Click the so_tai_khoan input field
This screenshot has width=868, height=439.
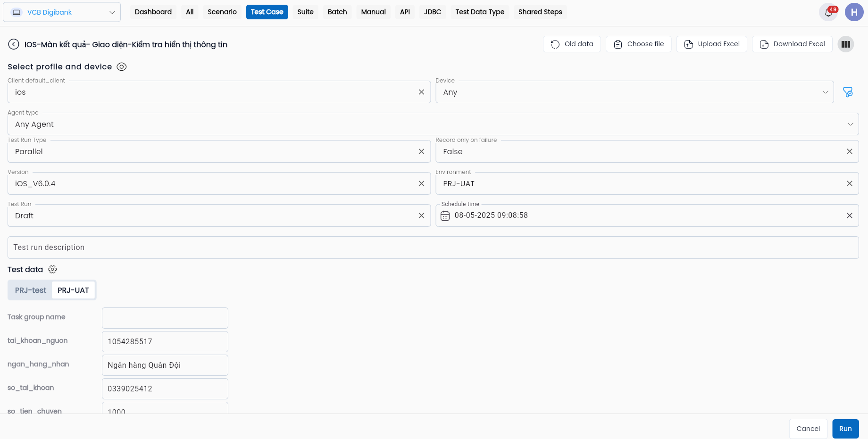[165, 389]
